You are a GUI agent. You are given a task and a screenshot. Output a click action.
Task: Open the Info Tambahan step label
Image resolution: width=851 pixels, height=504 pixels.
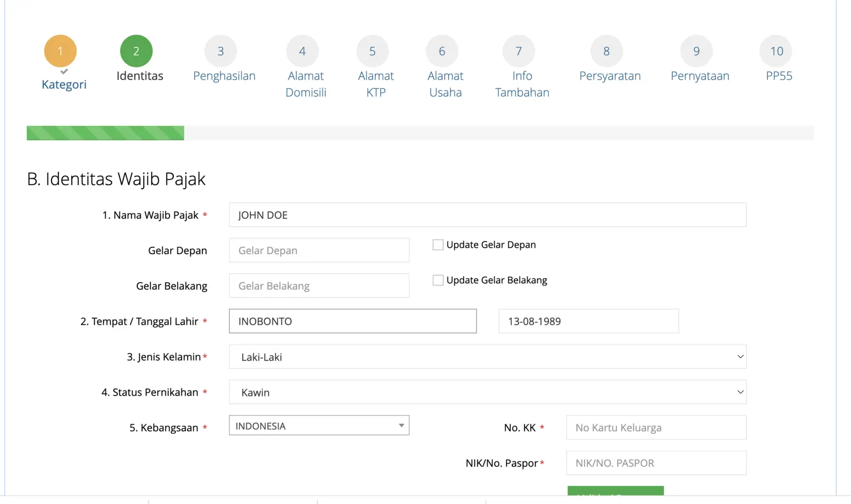pyautogui.click(x=522, y=84)
